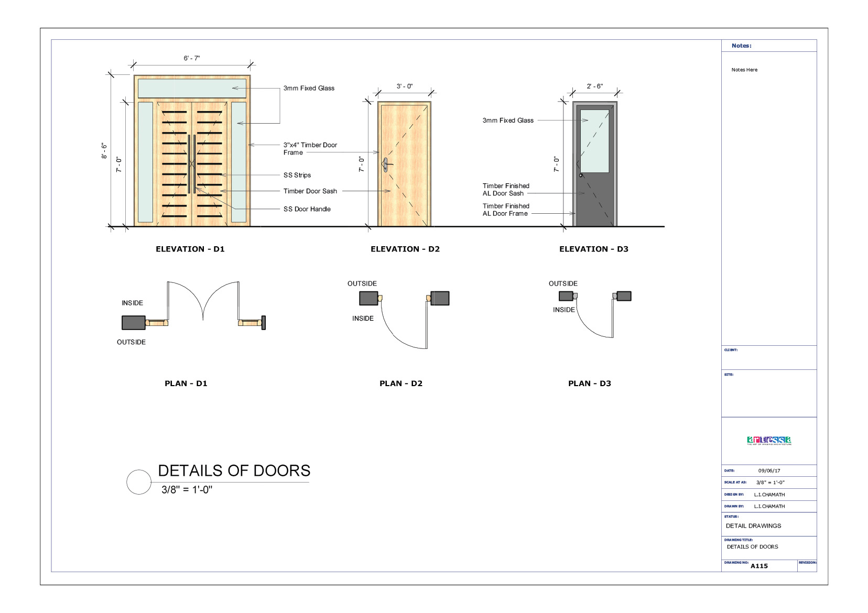Select the door swing arc in Plan D3

(591, 327)
